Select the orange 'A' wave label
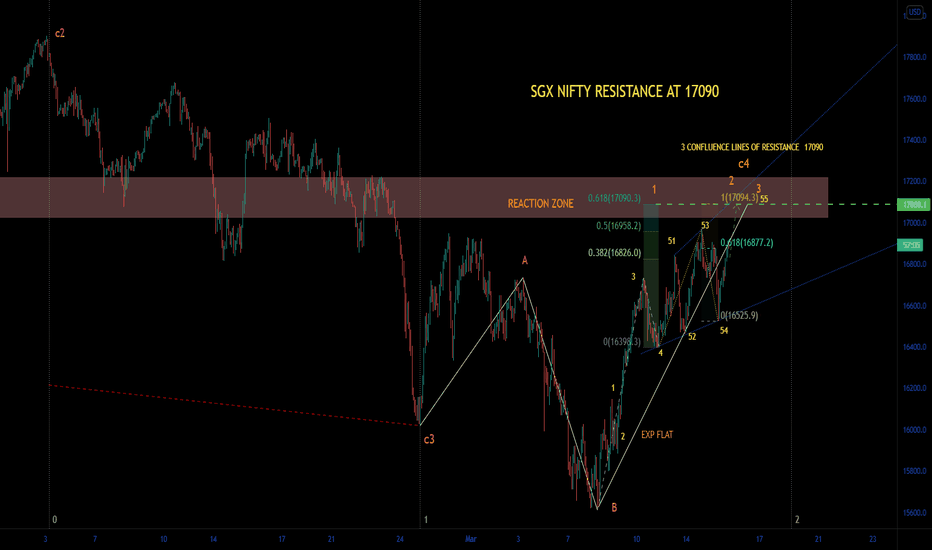 (524, 260)
